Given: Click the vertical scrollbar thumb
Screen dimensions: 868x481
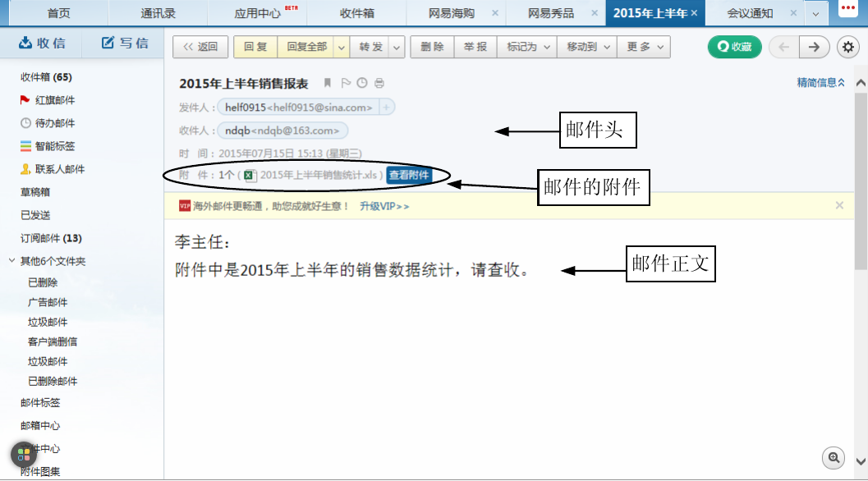Looking at the screenshot, I should point(861,180).
